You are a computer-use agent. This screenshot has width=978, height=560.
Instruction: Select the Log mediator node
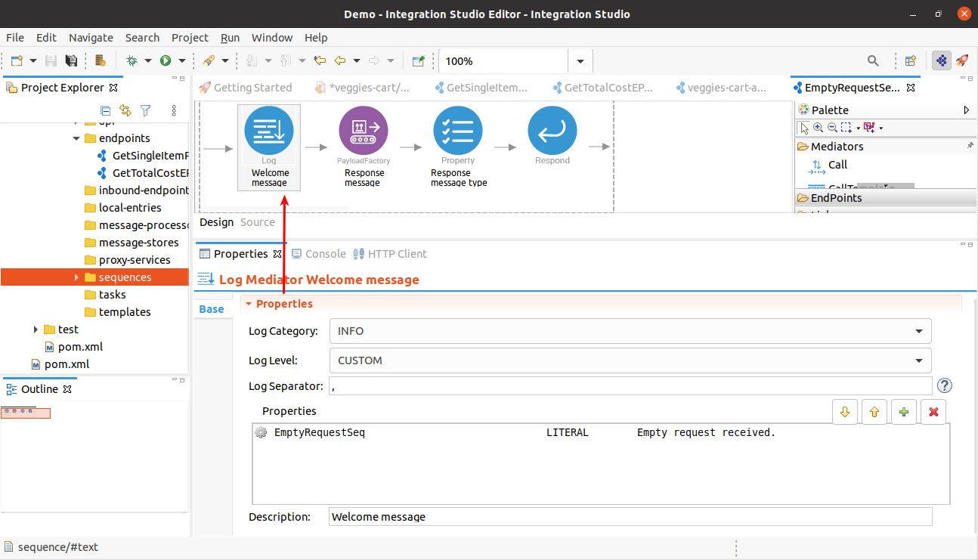[269, 147]
